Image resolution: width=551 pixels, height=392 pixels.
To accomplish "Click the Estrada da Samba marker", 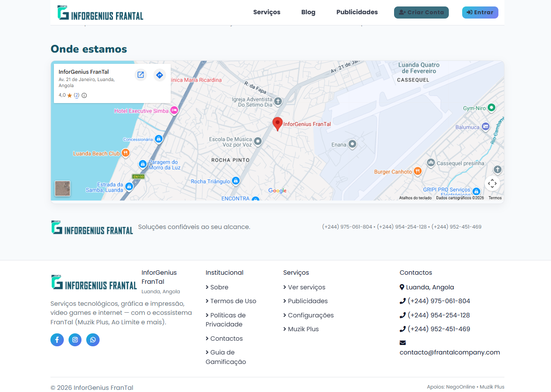I will [x=129, y=187].
